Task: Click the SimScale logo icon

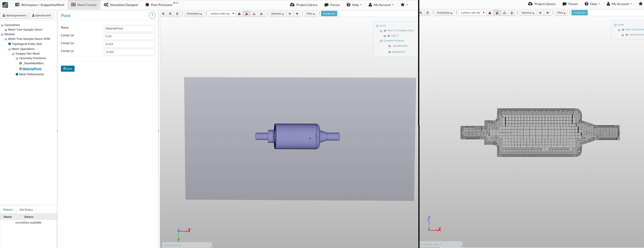Action: [x=5, y=5]
